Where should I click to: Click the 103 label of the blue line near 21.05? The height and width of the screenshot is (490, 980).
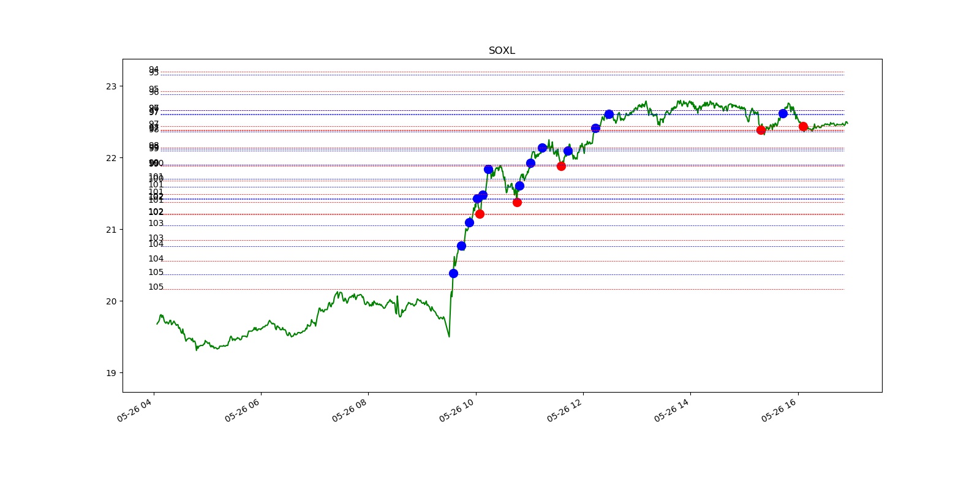(x=156, y=224)
